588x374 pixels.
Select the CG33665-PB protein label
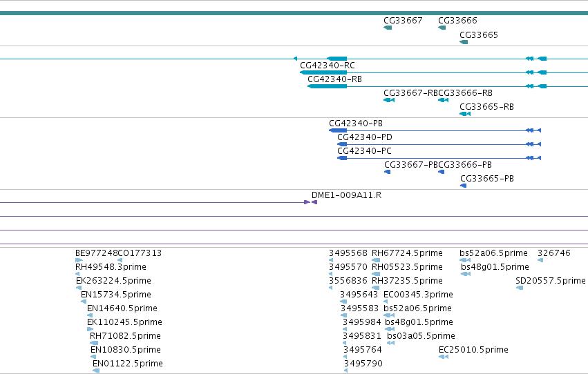[x=487, y=179]
